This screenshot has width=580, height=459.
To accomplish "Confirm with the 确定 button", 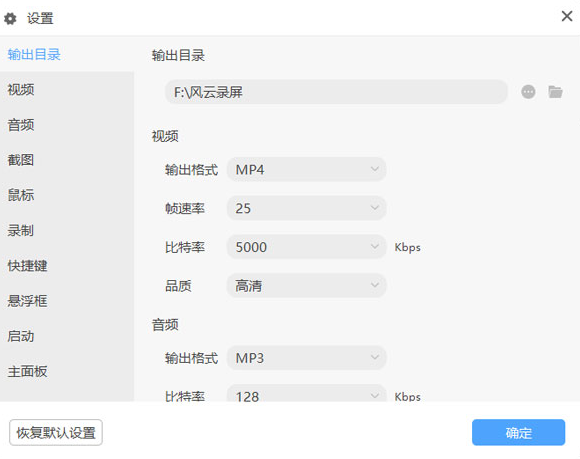I will (x=518, y=432).
